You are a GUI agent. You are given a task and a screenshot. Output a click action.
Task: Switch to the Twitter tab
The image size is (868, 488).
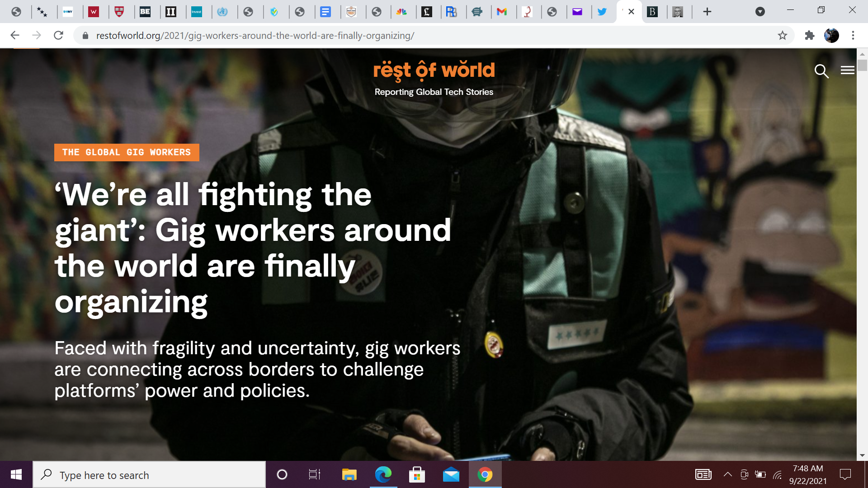[x=602, y=12]
